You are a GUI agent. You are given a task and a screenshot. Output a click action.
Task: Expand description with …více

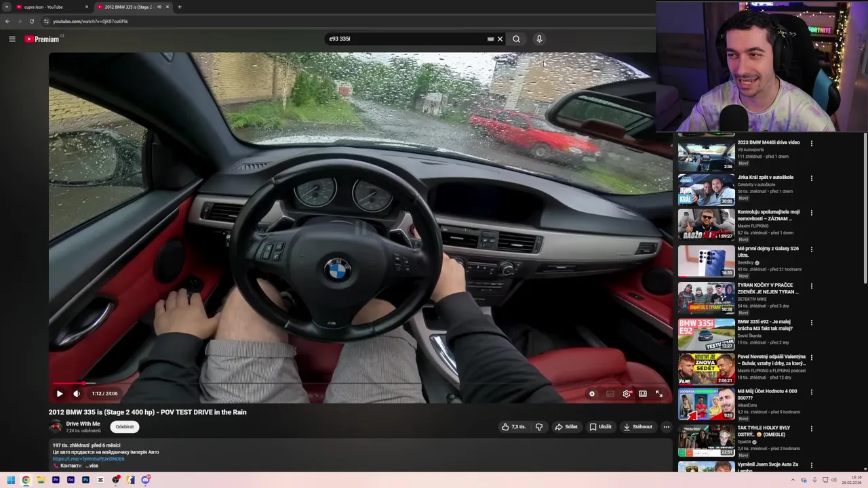tap(92, 466)
